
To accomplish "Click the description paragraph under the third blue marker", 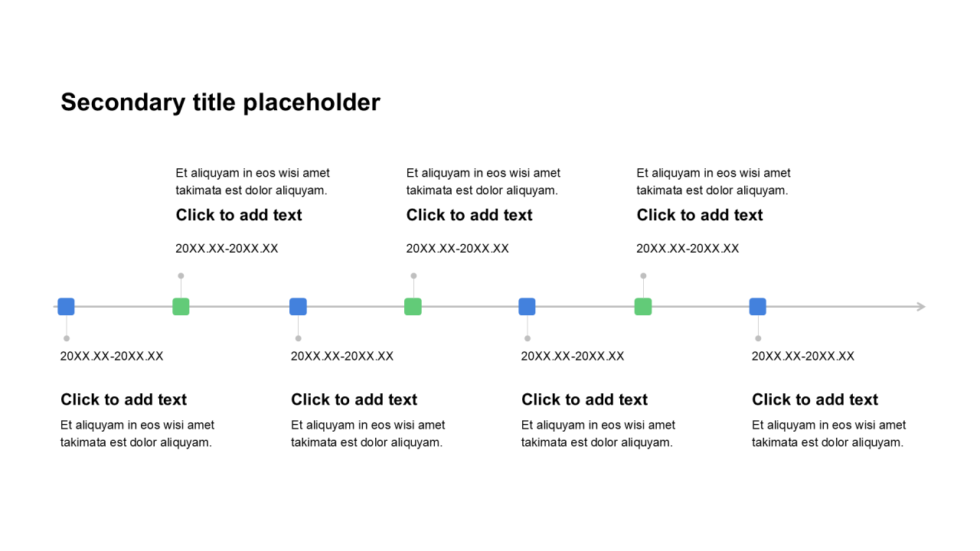I will coord(598,433).
